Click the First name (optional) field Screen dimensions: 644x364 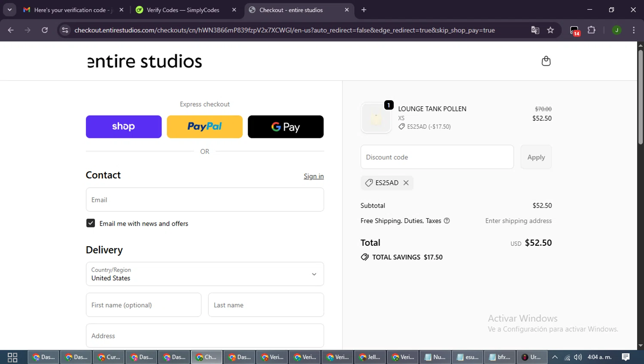click(x=143, y=305)
